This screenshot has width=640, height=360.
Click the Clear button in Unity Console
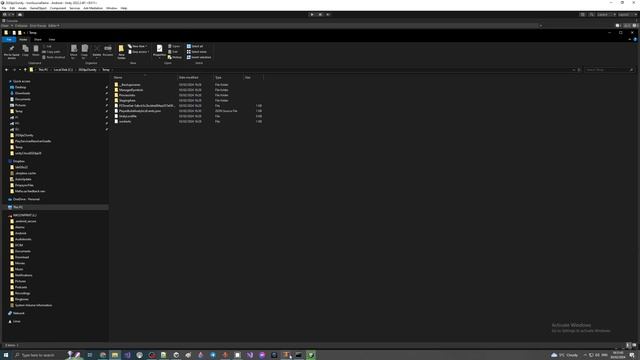(x=6, y=26)
